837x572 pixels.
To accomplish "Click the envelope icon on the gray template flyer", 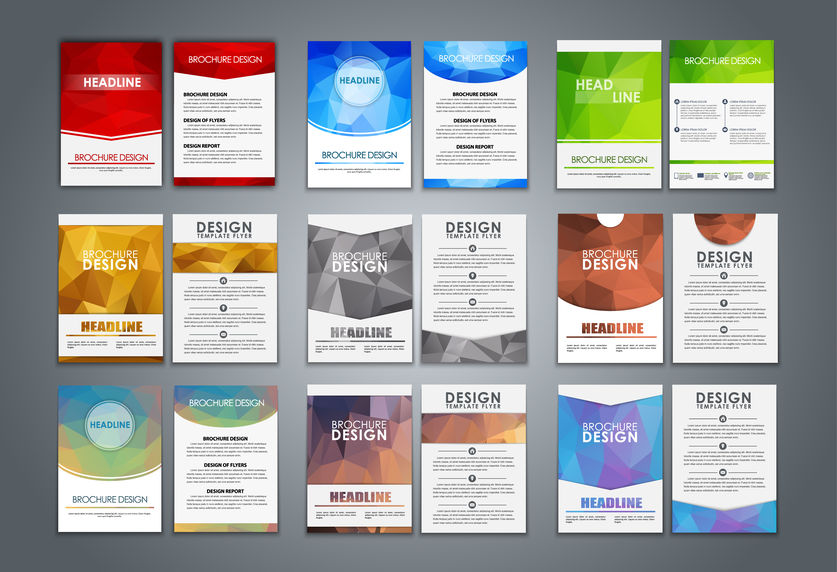I will tap(473, 301).
